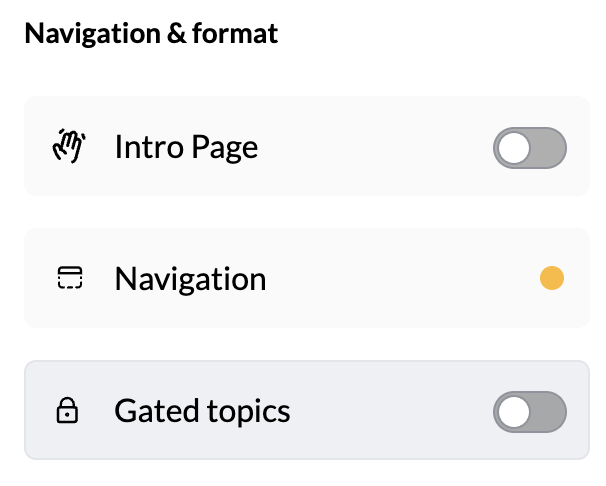Select the Intro Page label text

point(186,147)
